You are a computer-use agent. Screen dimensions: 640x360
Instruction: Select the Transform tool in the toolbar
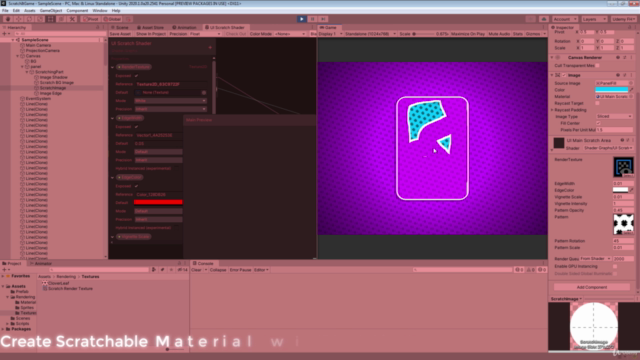[x=61, y=19]
